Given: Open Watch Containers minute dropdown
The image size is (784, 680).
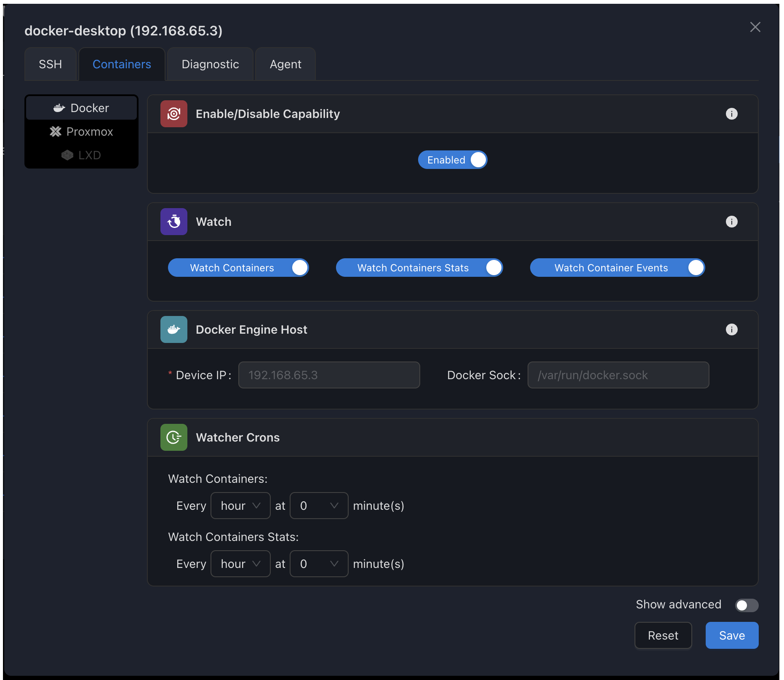Looking at the screenshot, I should 319,506.
